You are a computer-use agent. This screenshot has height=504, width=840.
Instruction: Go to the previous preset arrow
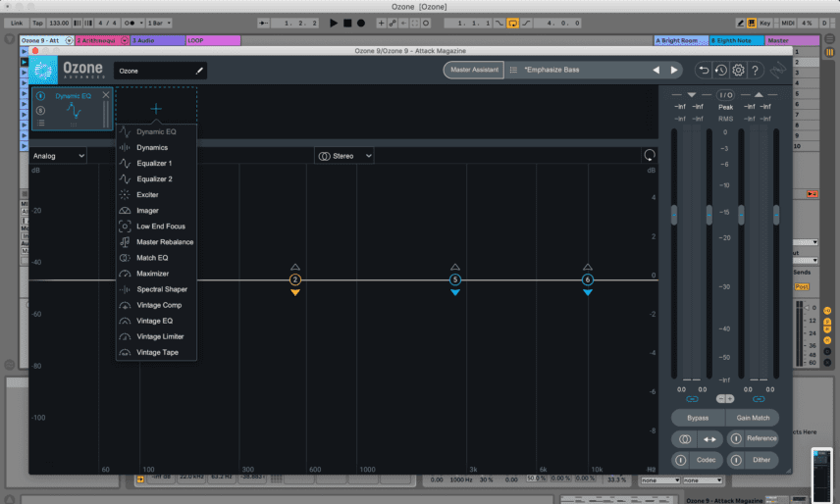click(656, 70)
